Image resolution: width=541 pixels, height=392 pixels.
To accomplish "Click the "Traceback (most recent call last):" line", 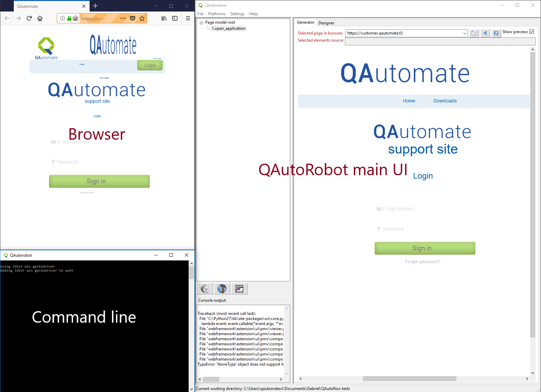I will tap(227, 314).
